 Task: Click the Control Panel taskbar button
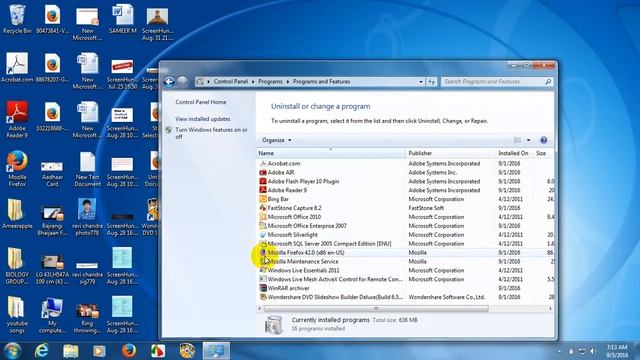(216, 351)
